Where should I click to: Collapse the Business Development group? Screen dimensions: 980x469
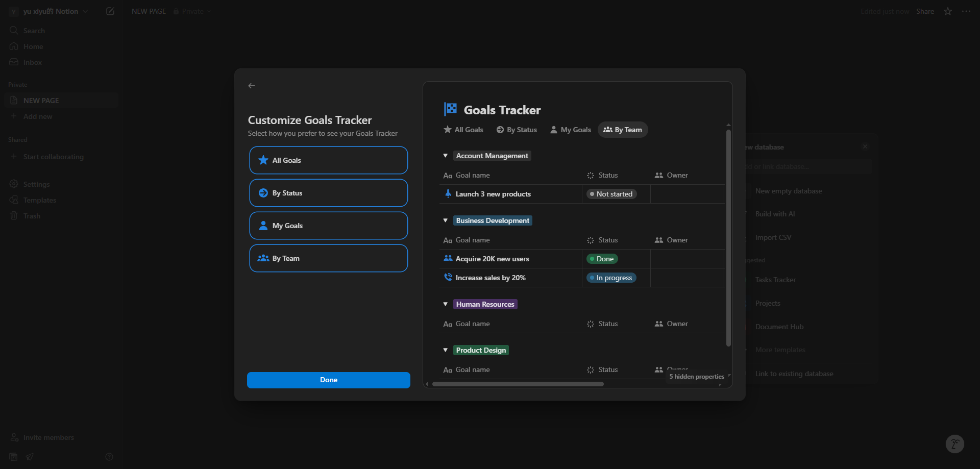pos(446,220)
